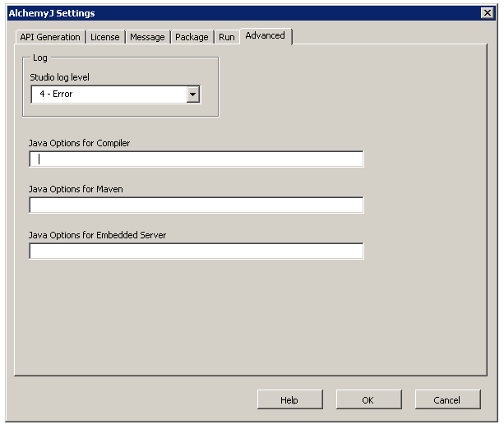Focus the Java Options for Embedded Server field
The width and height of the screenshot is (504, 429).
[196, 251]
